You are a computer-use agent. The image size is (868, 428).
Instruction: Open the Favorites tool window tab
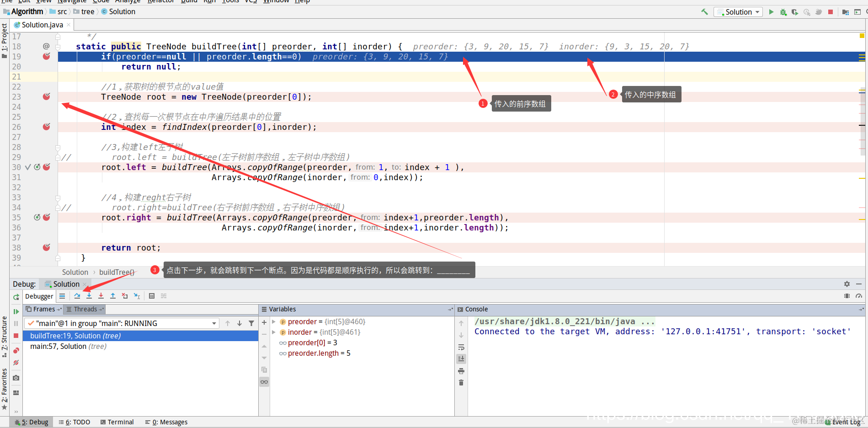coord(5,389)
